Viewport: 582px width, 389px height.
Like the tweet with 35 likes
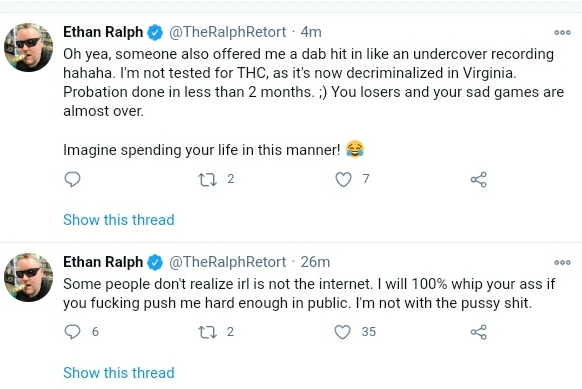343,332
